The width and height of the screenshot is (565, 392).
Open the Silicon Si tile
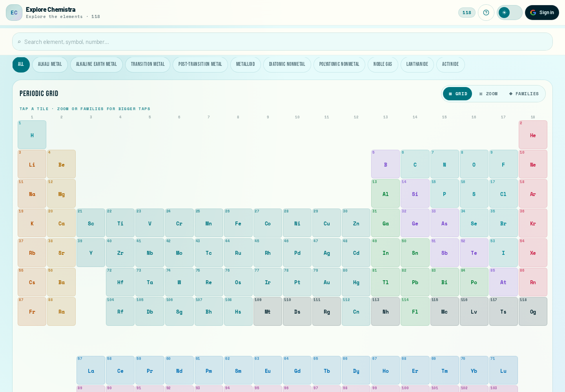pos(415,194)
